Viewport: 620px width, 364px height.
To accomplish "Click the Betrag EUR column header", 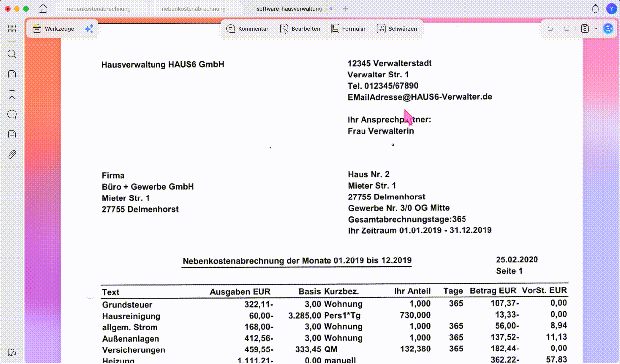I will click(493, 291).
